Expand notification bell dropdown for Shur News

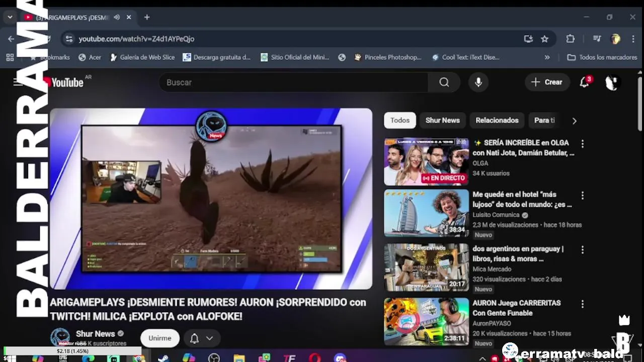click(x=202, y=338)
